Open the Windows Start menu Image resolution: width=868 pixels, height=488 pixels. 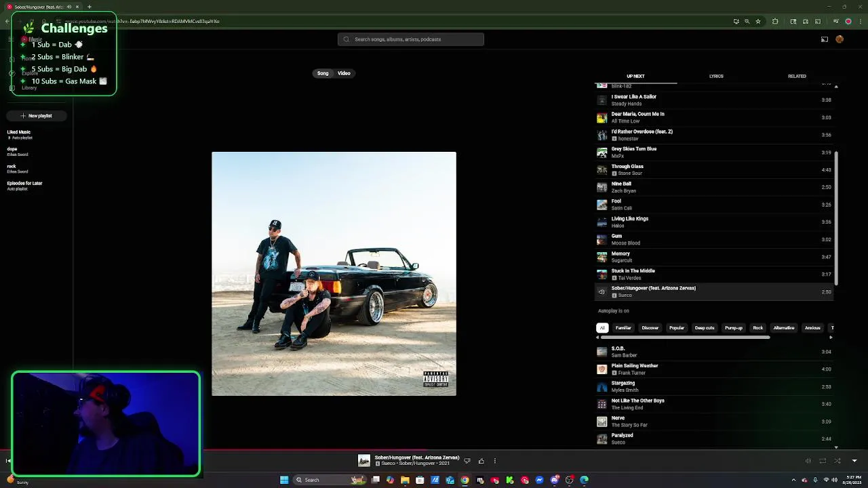284,480
